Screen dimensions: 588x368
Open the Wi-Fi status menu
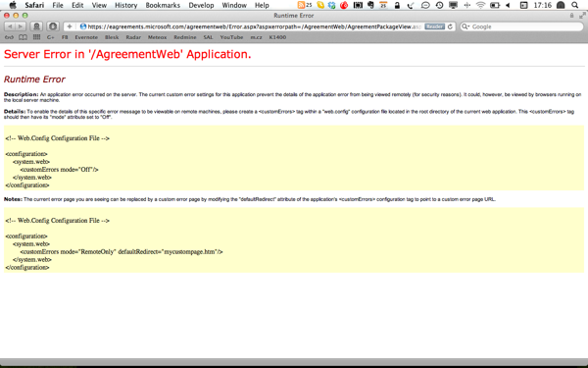[480, 5]
